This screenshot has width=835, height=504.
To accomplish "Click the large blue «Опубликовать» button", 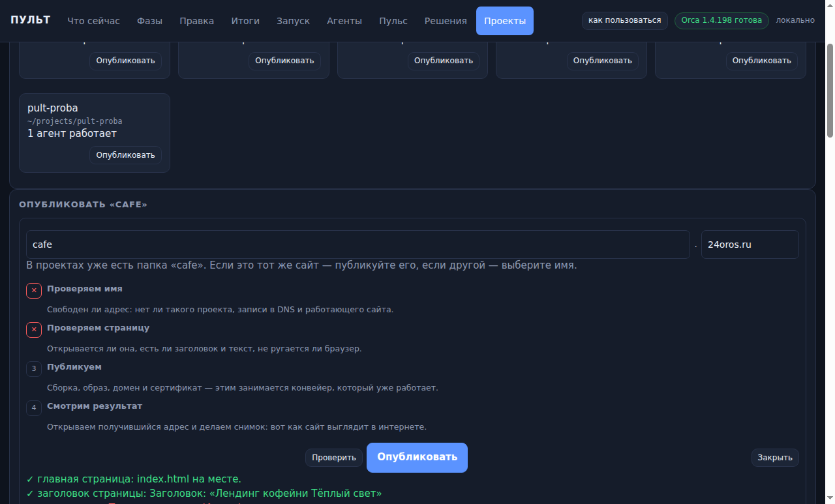I will 417,457.
